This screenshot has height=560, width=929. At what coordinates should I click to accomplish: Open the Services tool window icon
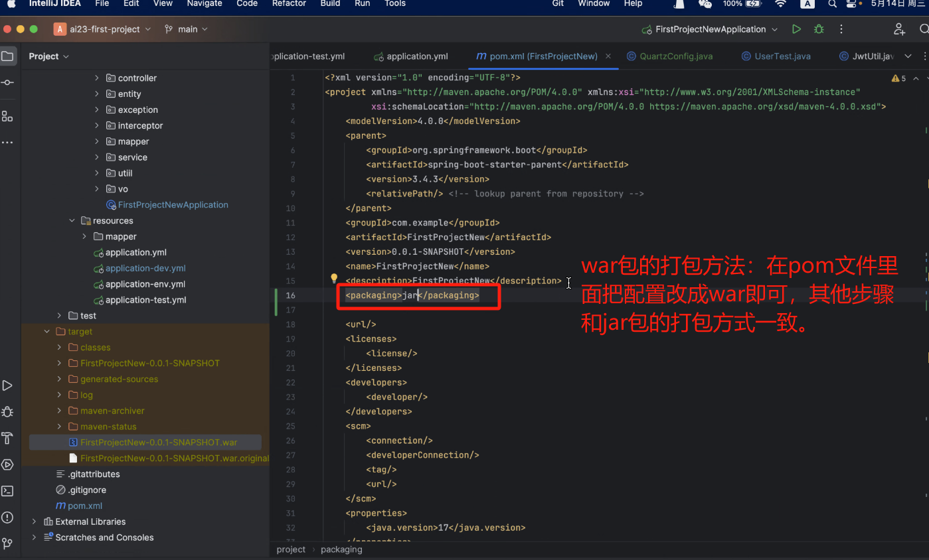(7, 464)
